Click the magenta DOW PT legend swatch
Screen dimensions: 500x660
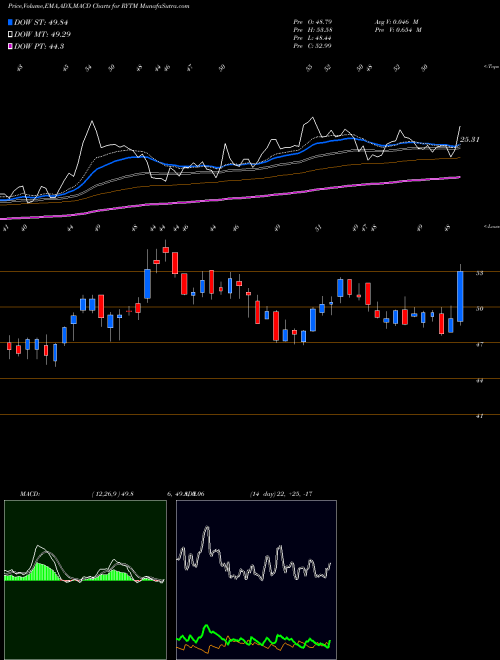(x=10, y=46)
